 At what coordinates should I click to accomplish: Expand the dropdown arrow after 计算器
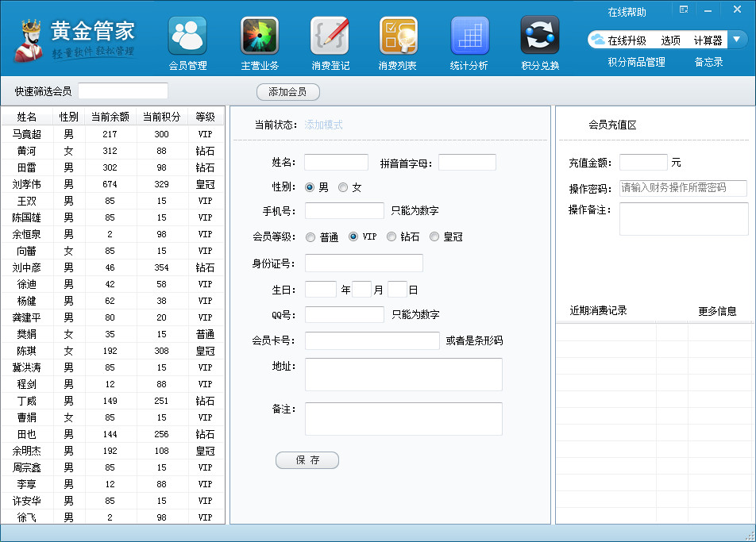click(x=737, y=40)
